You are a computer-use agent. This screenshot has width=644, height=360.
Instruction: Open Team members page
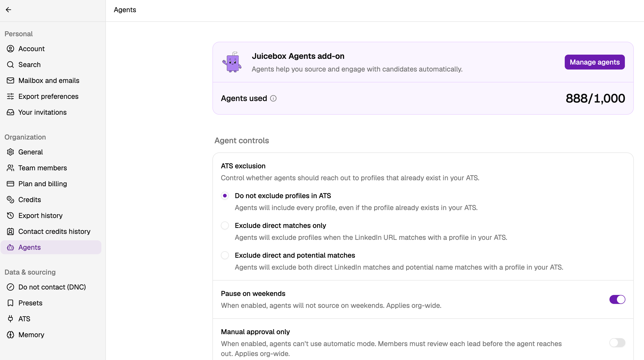point(51,168)
